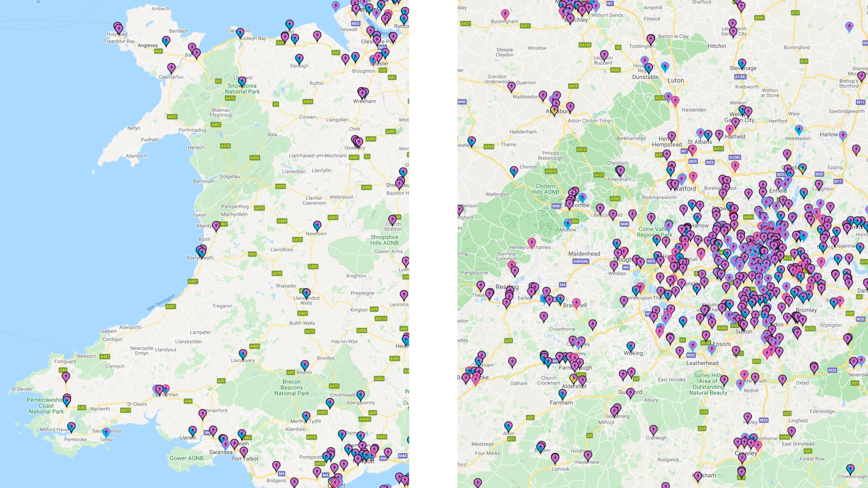Select the 'Hitchin' town label
868x488 pixels.
coord(716,46)
